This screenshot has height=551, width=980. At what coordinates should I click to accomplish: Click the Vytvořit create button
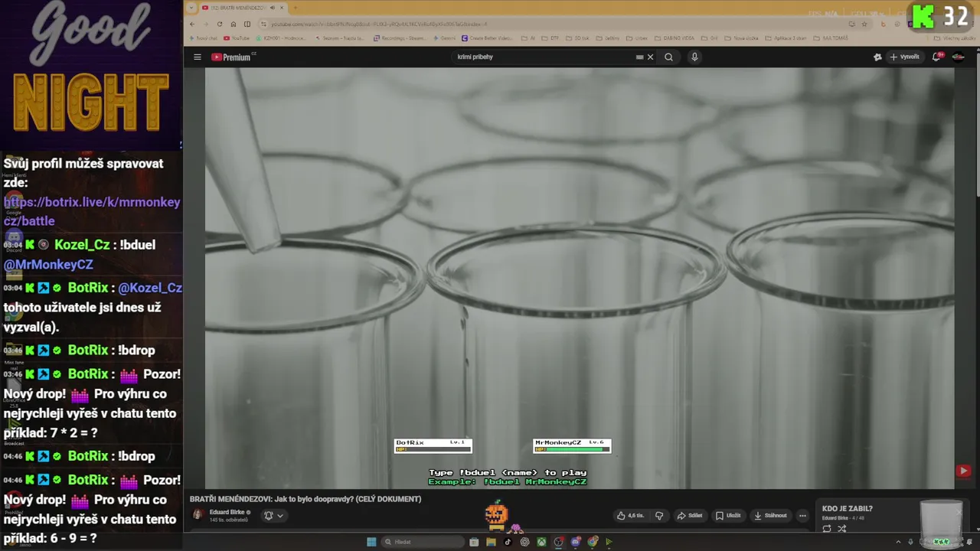(904, 57)
